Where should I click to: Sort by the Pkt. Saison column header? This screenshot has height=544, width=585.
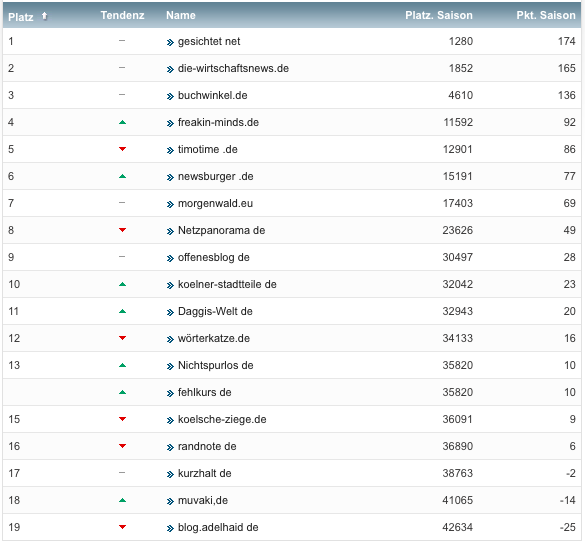click(546, 15)
